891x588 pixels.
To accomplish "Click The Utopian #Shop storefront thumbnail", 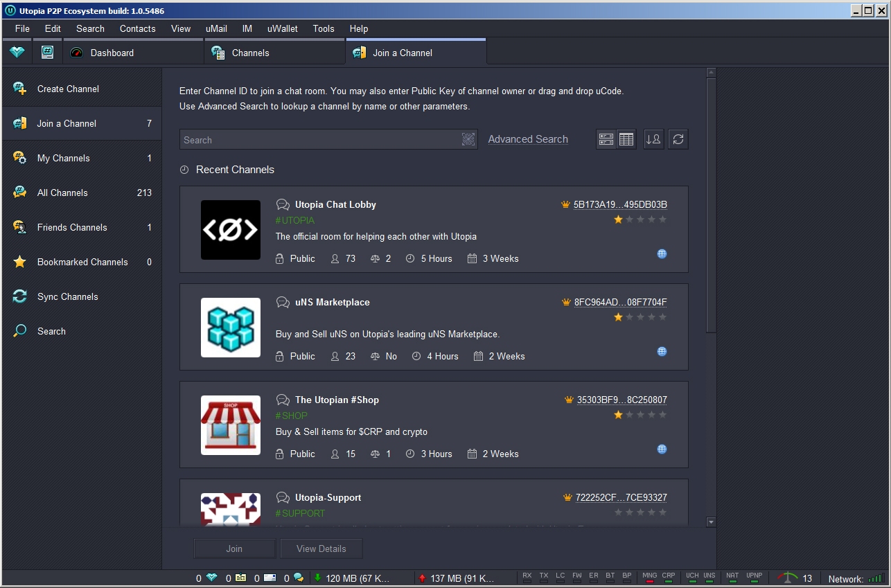I will 231,425.
